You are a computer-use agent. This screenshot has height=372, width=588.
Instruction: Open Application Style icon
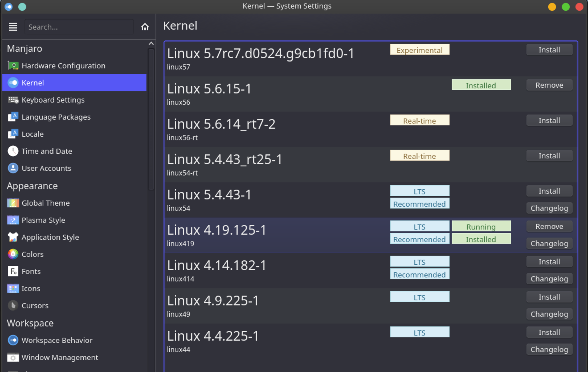tap(13, 237)
